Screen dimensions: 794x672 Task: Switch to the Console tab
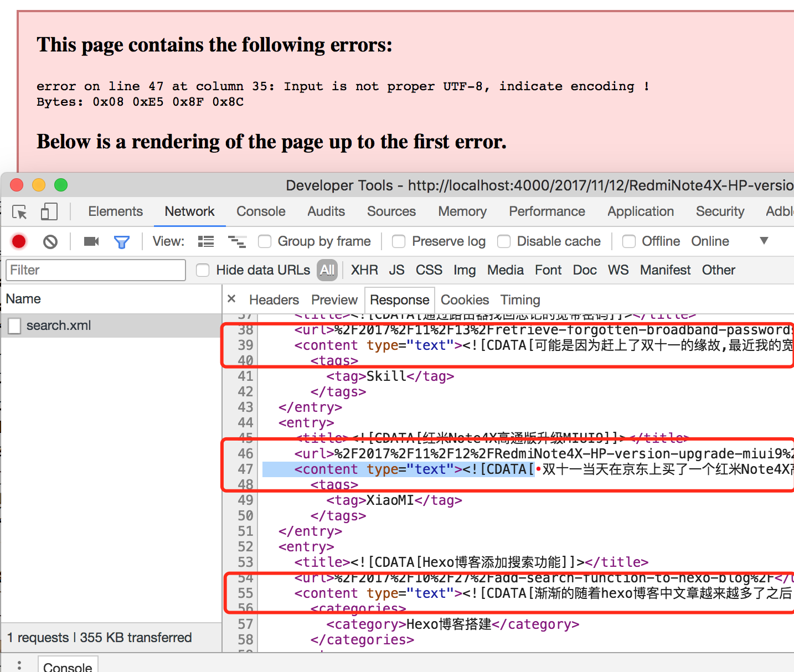(x=261, y=211)
